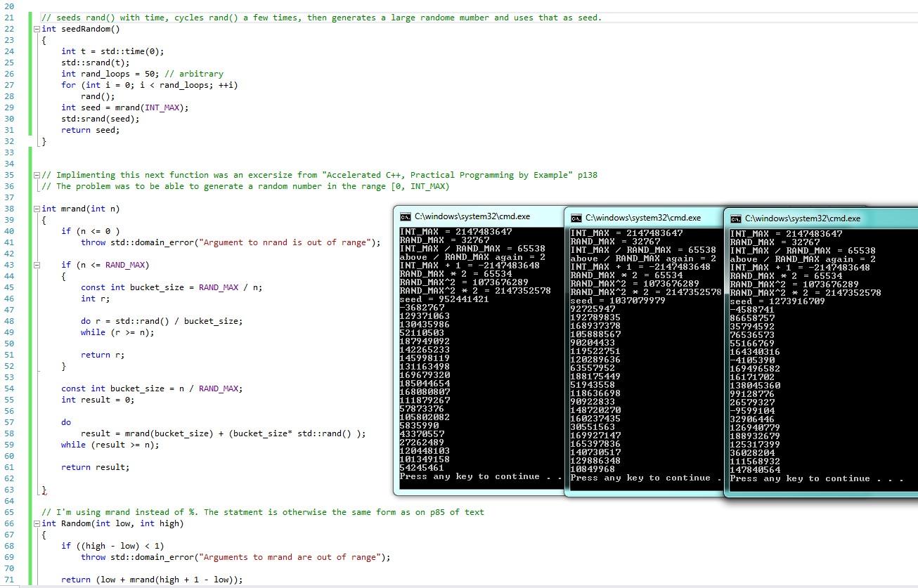Screen dimensions: 918x588
Task: Collapse the mrand(int n) function fold box
Action: [37, 209]
